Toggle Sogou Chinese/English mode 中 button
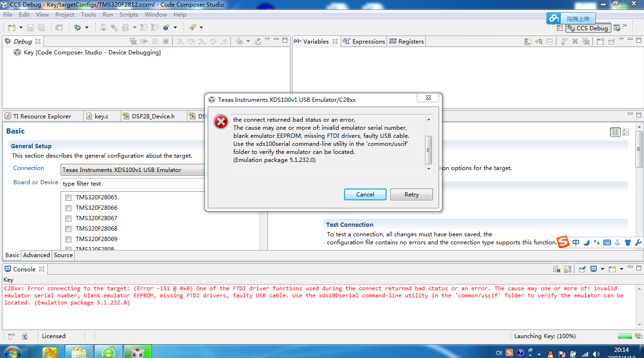Screen dimensions: 644x358 coord(576,242)
